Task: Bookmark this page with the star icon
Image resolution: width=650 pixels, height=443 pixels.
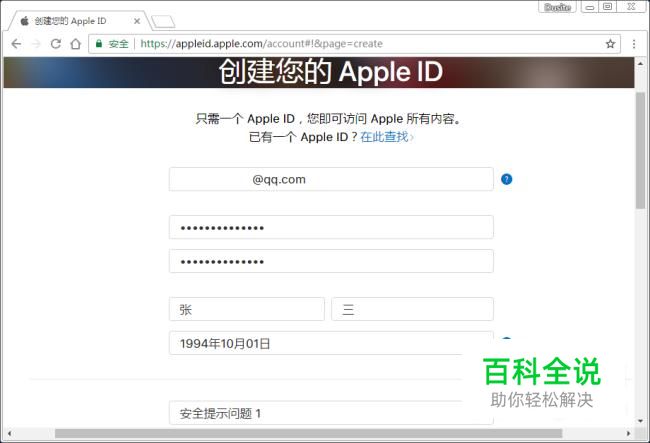Action: pyautogui.click(x=610, y=44)
